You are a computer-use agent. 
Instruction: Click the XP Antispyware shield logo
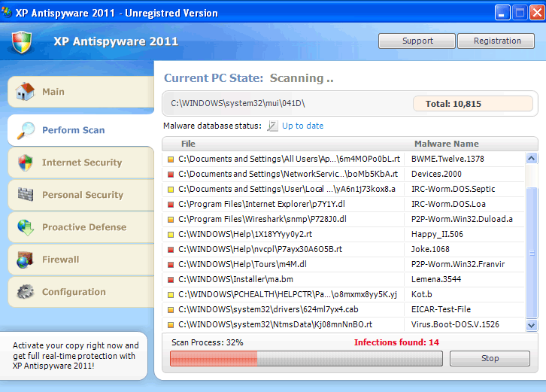pos(23,41)
